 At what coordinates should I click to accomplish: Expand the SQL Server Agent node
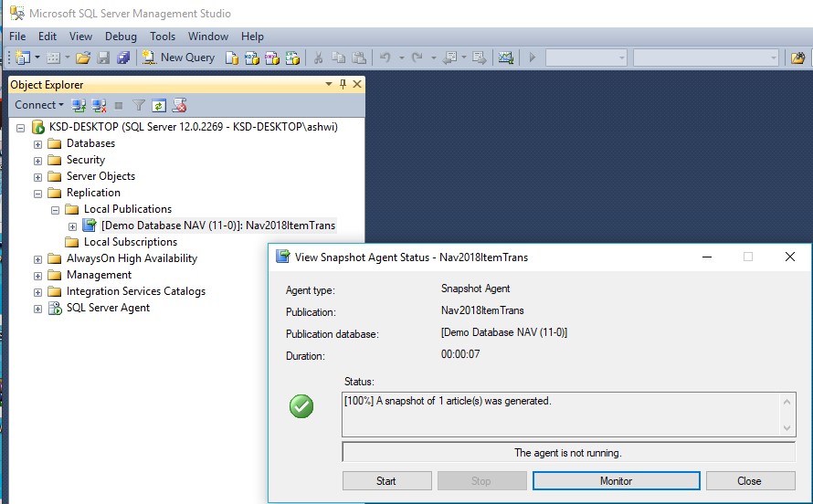37,308
